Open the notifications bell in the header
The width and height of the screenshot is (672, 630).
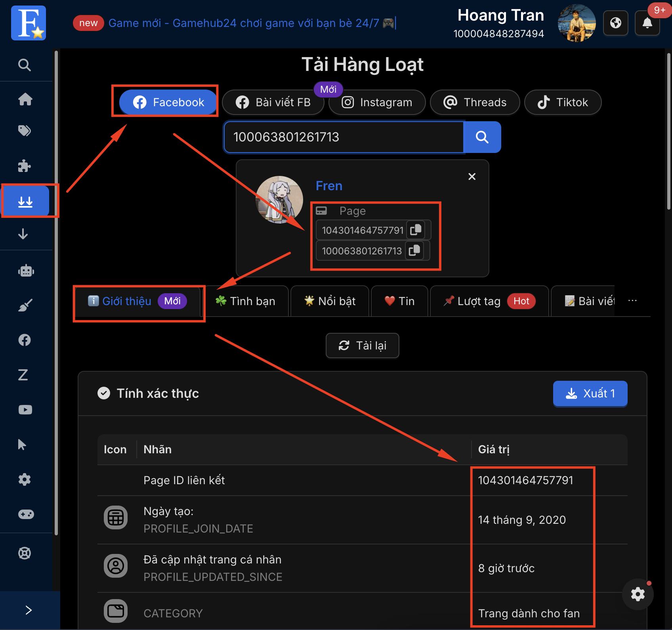click(647, 23)
